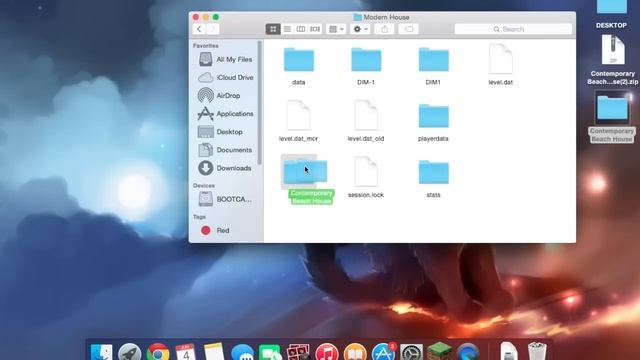The width and height of the screenshot is (640, 360).
Task: Select the BOOTCAMP device in sidebar
Action: pyautogui.click(x=225, y=199)
